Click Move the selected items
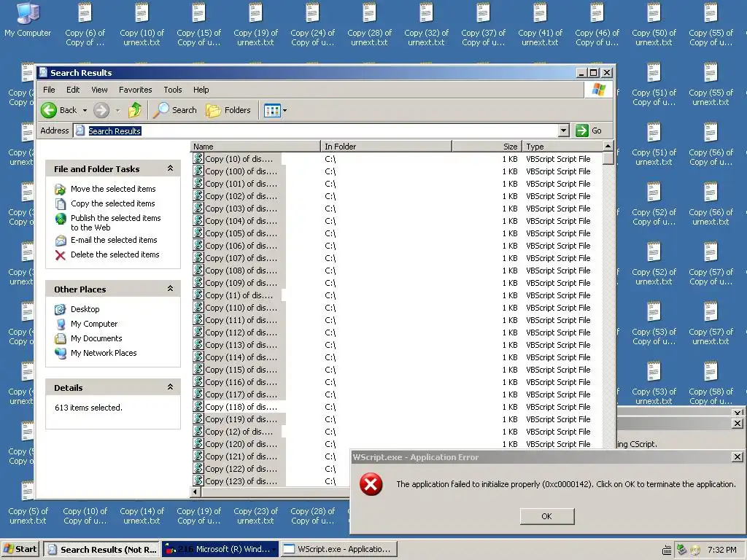Image resolution: width=747 pixels, height=560 pixels. [113, 189]
